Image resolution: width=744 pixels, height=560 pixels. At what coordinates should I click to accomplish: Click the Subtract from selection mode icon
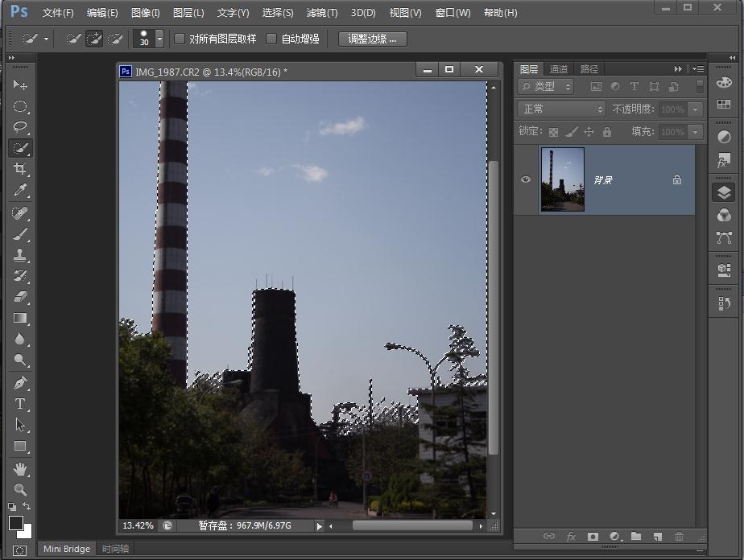(115, 39)
